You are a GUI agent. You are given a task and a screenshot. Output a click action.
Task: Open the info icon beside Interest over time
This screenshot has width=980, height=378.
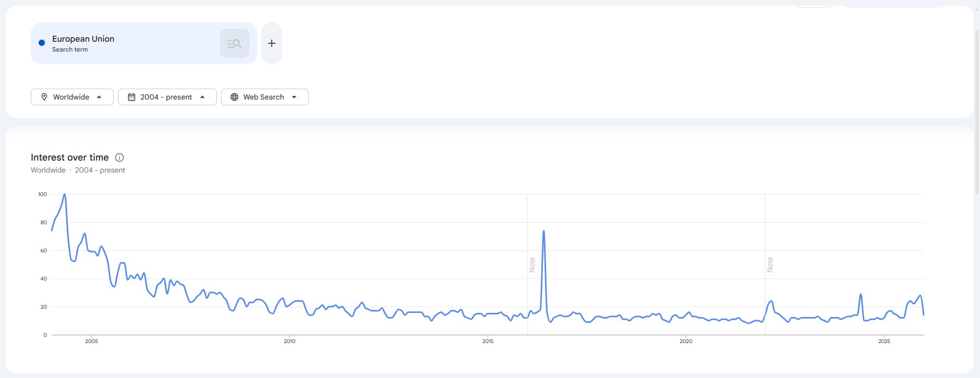point(119,157)
